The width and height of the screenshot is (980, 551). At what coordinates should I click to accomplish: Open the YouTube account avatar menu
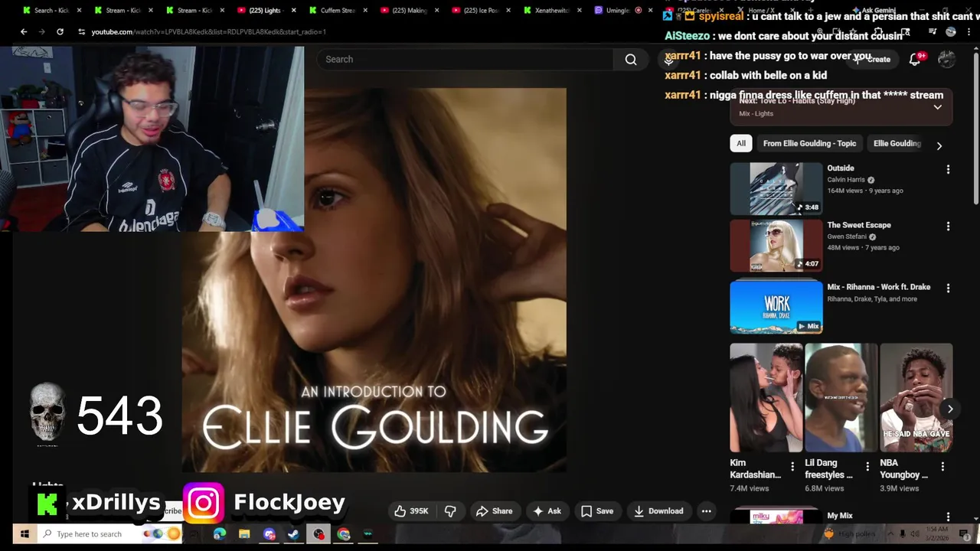pyautogui.click(x=947, y=60)
